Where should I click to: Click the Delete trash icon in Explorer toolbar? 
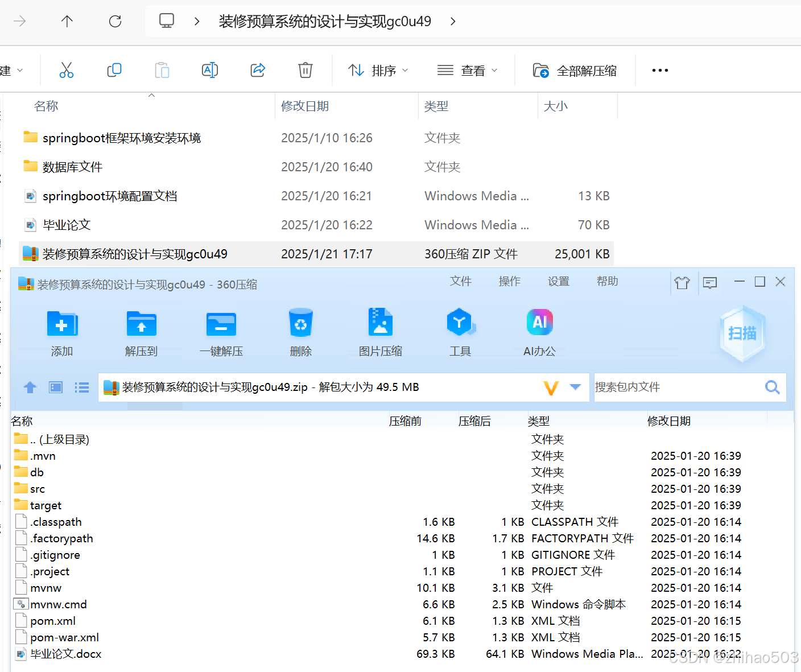point(305,70)
